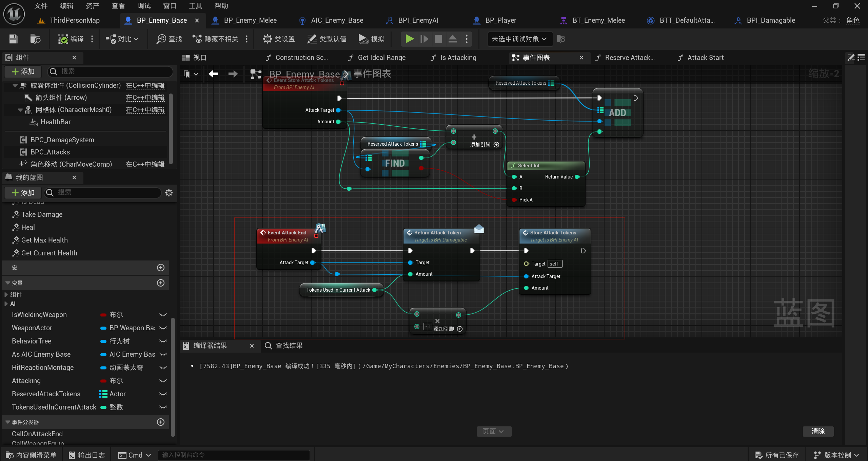Screen dimensions: 868x461
Task: Collapse the CharacterMesh0 component tree
Action: pyautogui.click(x=20, y=110)
